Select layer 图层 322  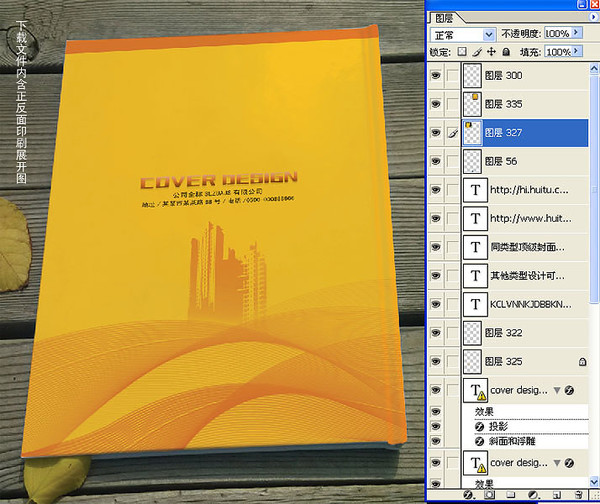tap(525, 333)
